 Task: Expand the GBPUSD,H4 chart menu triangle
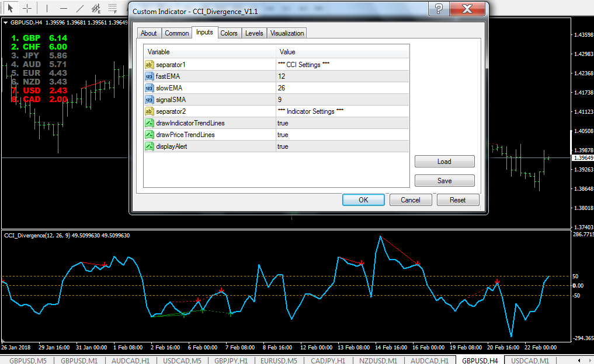(x=6, y=23)
